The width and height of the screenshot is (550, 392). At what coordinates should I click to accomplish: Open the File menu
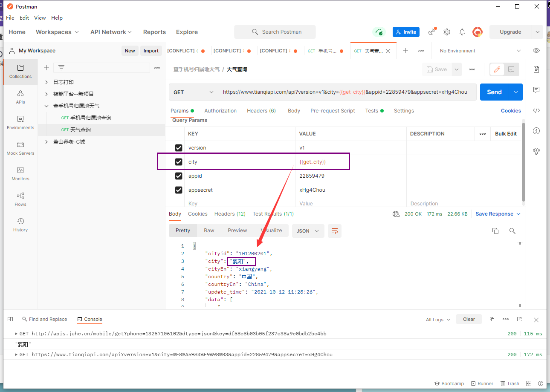point(10,18)
